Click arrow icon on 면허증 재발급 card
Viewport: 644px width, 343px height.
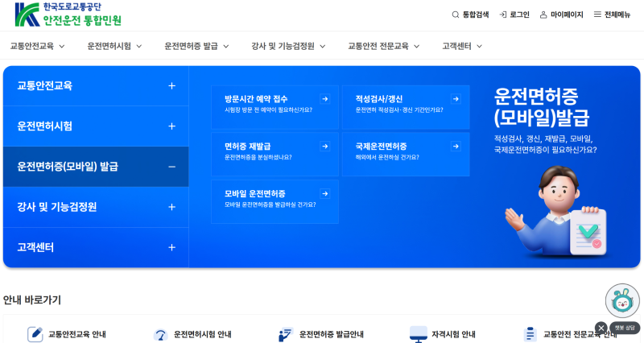[325, 147]
